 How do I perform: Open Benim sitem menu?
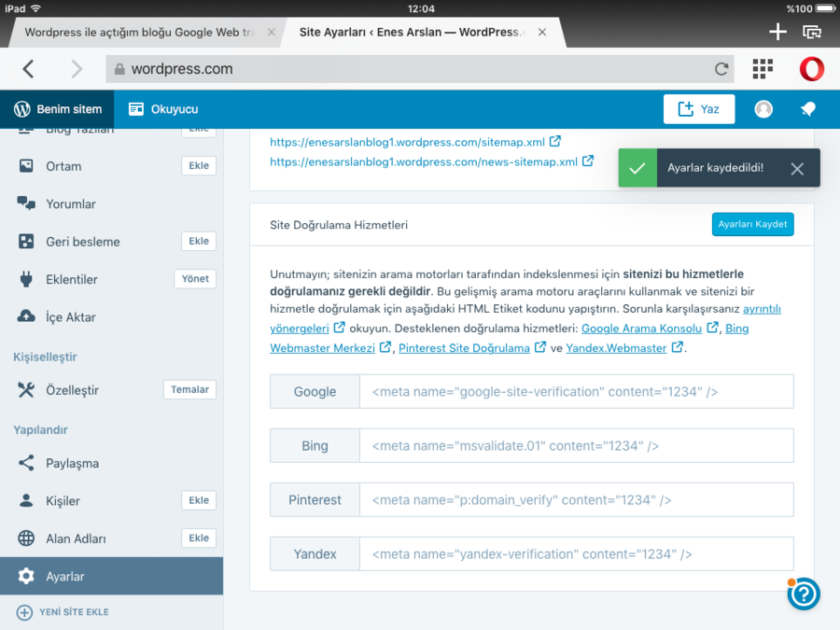[x=57, y=109]
